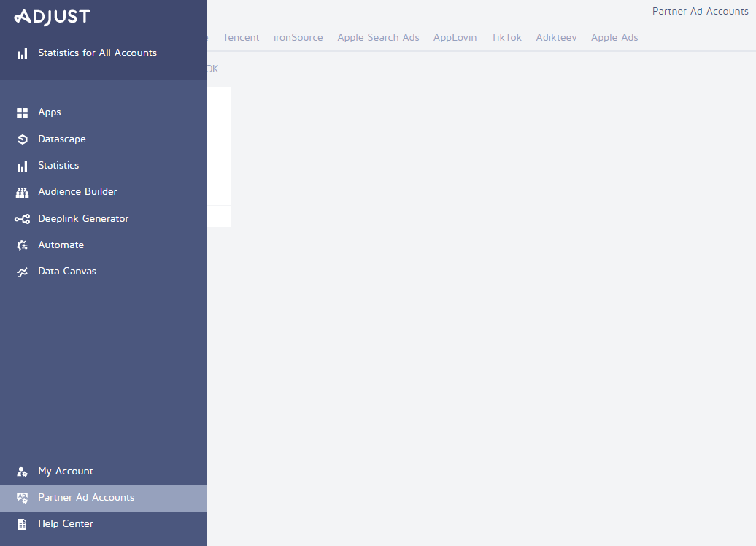Switch to the AppLovin tab
The height and width of the screenshot is (546, 756).
pos(455,37)
